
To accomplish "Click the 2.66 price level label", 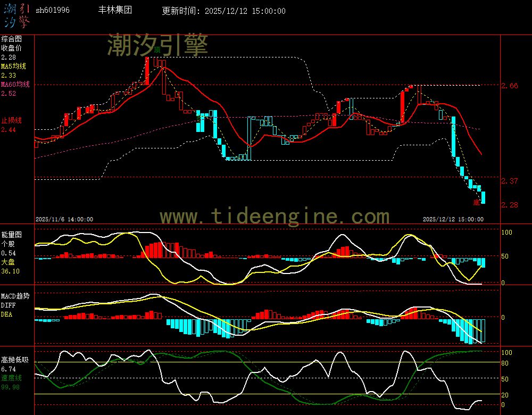I will point(510,86).
